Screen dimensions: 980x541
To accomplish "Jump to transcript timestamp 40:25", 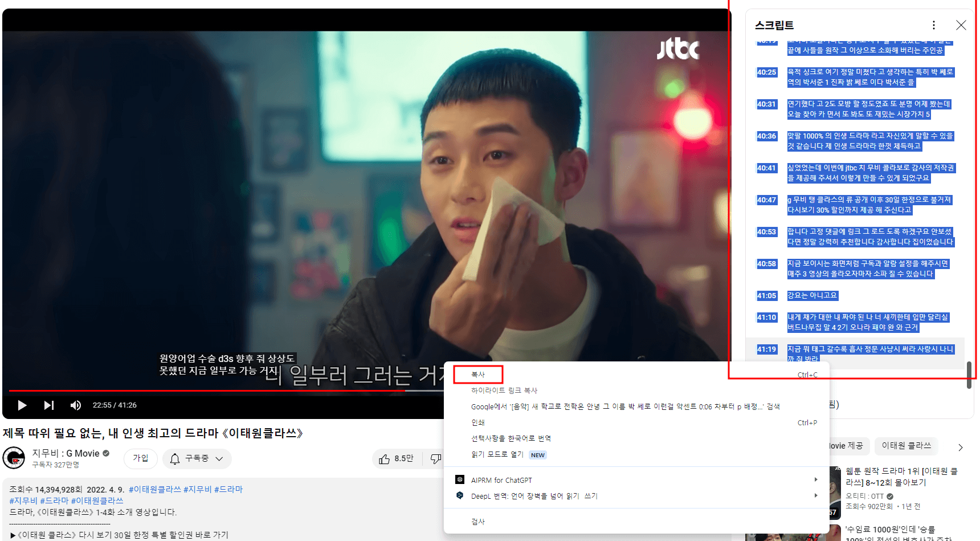I will (x=766, y=72).
